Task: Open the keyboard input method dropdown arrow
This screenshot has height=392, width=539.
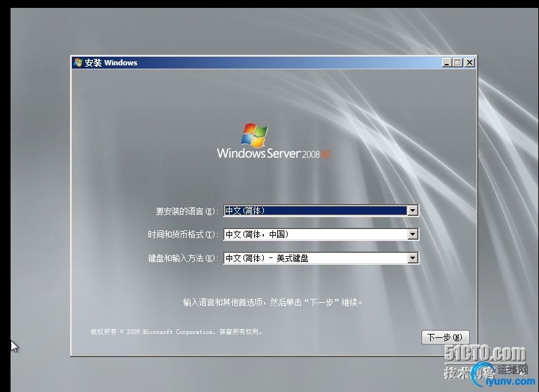Action: pos(412,258)
